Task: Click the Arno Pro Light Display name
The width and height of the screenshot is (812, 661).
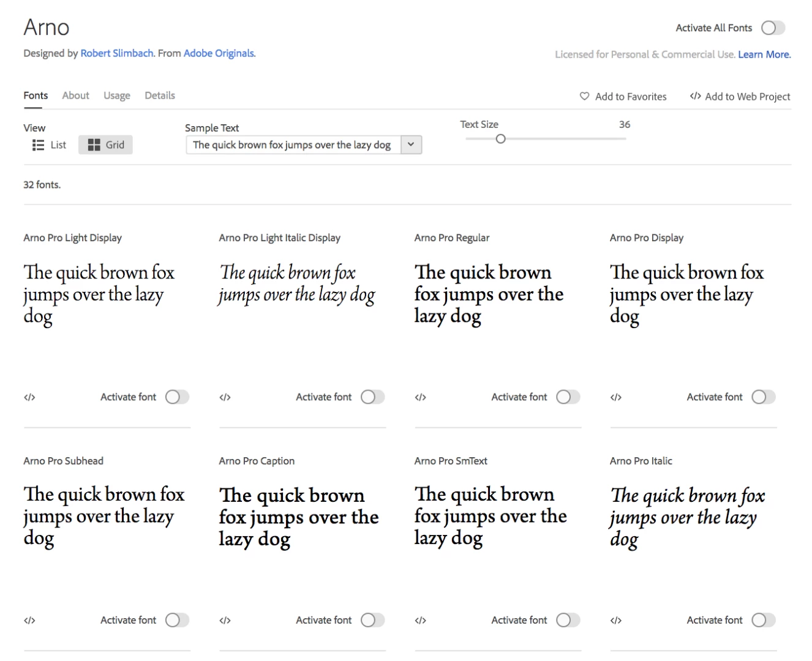Action: coord(72,238)
